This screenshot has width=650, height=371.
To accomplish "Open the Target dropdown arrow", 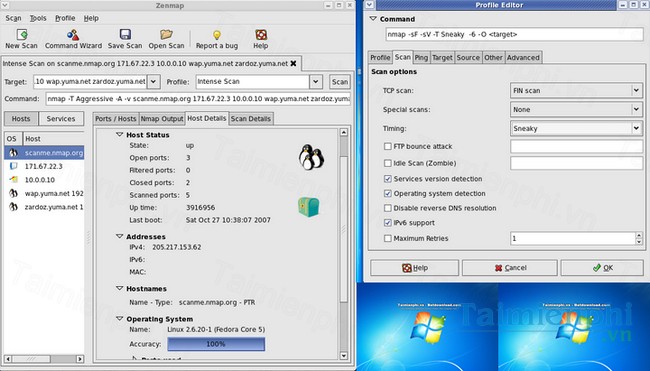I will pos(153,82).
